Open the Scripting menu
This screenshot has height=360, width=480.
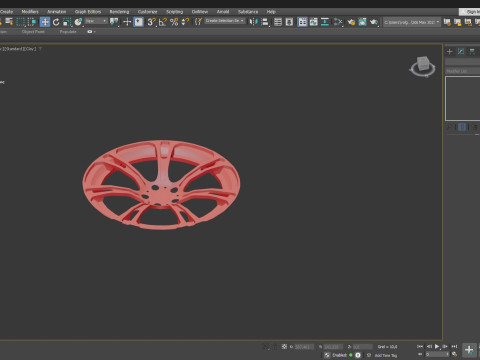pyautogui.click(x=175, y=12)
